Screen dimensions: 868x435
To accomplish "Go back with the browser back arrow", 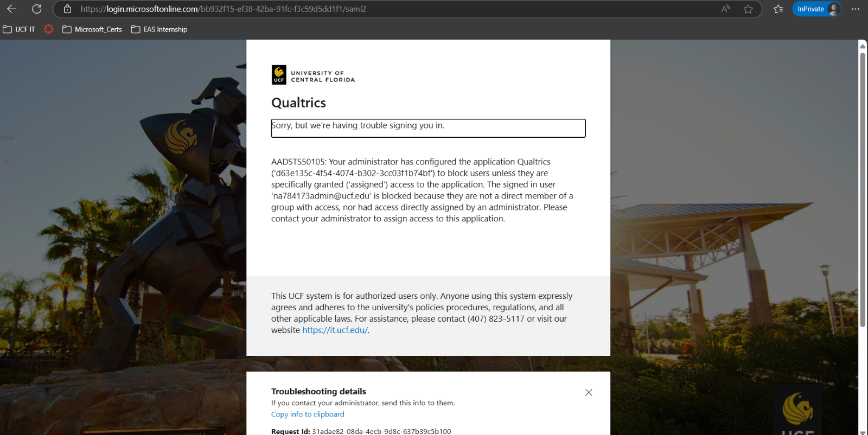I will click(11, 9).
